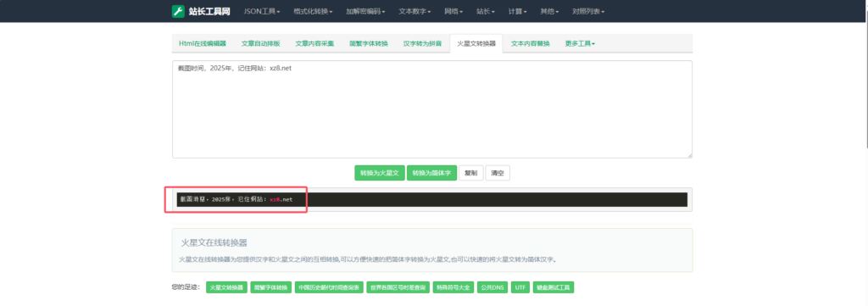Open the 加解密编码 dropdown in the navbar
868x306 pixels.
pos(365,11)
